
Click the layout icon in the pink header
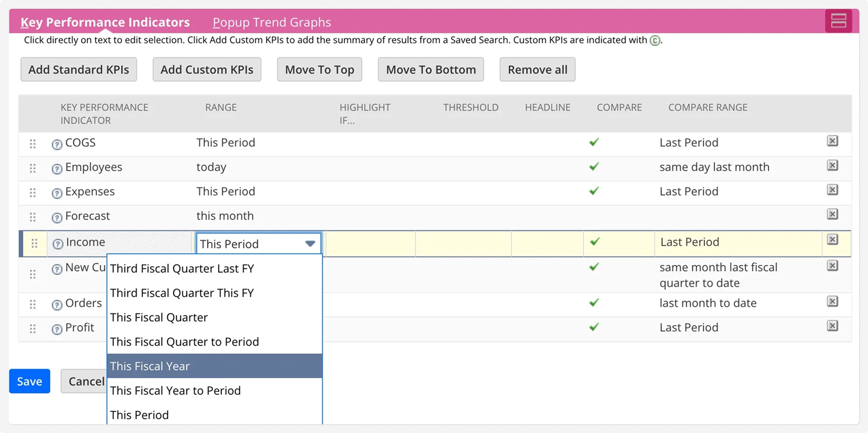[x=839, y=20]
